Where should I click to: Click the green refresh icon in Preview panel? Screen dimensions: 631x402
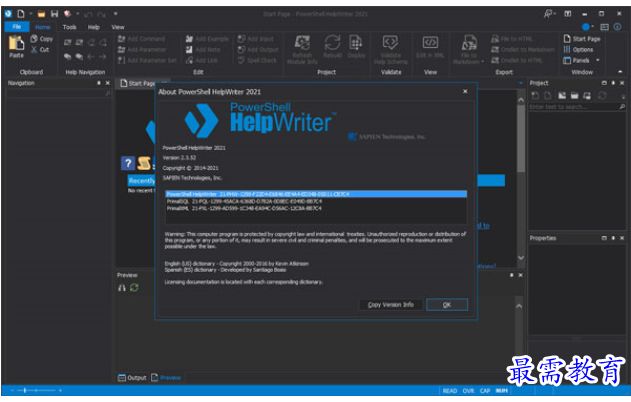coord(134,288)
